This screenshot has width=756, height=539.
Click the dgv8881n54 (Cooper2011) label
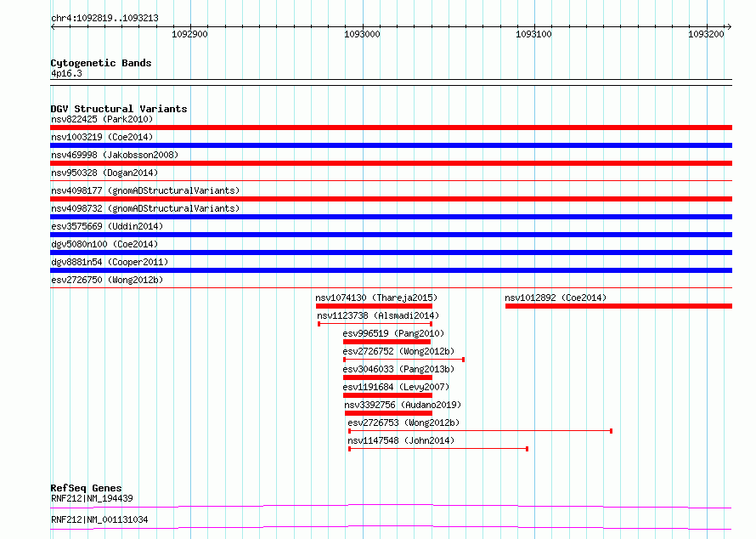[x=110, y=262]
